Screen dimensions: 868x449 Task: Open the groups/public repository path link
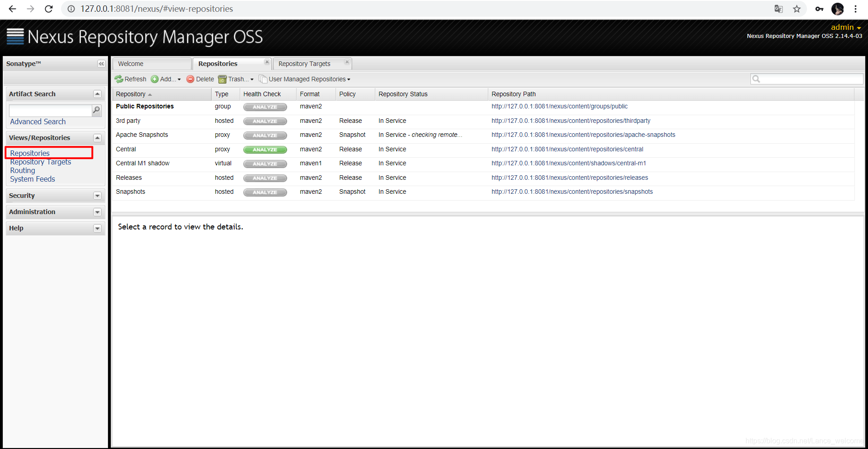(x=560, y=107)
